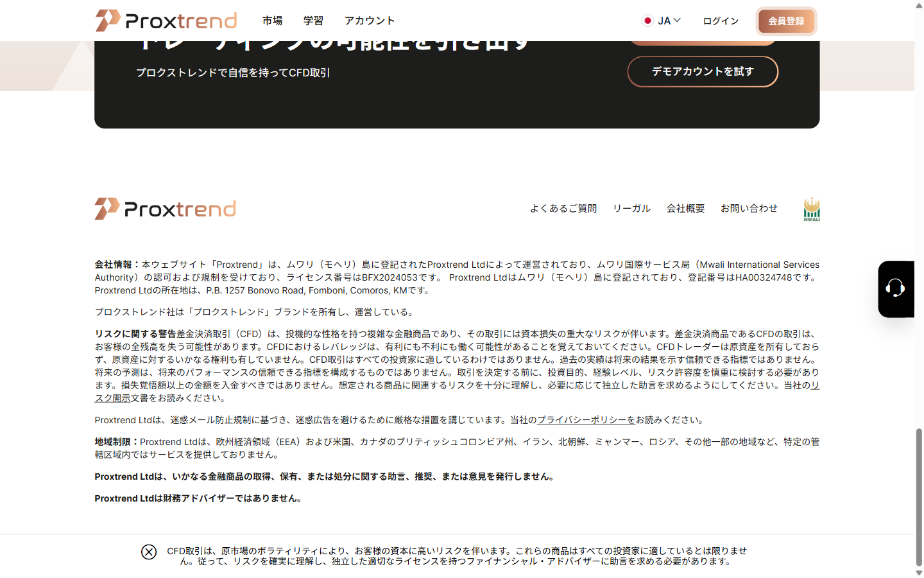
Task: Click the Proxtrend logo in header
Action: (166, 21)
